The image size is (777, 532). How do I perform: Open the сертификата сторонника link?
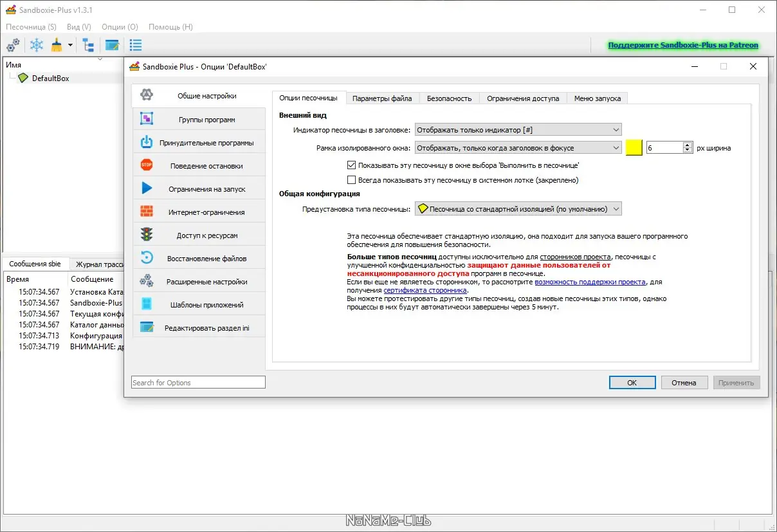425,290
